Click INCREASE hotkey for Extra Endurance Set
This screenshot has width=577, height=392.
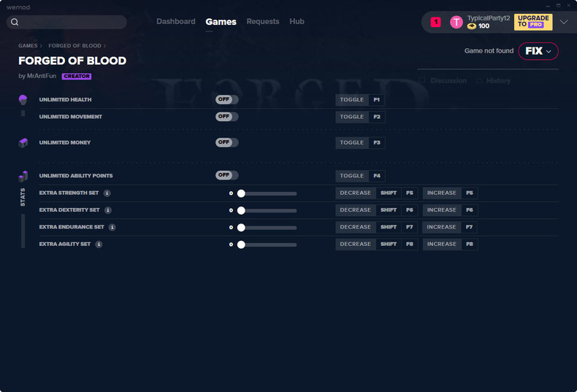(x=441, y=227)
